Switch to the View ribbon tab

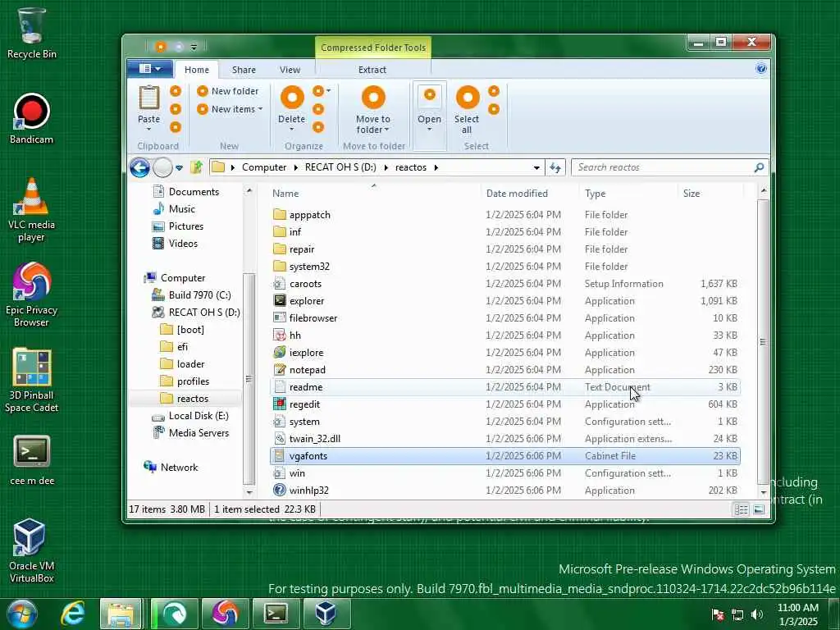tap(290, 70)
